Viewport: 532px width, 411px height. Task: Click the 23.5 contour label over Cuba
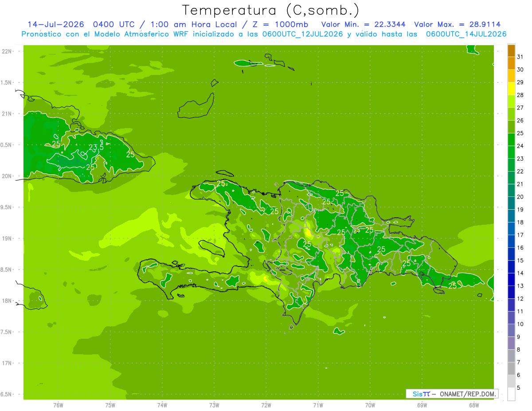pyautogui.click(x=96, y=147)
